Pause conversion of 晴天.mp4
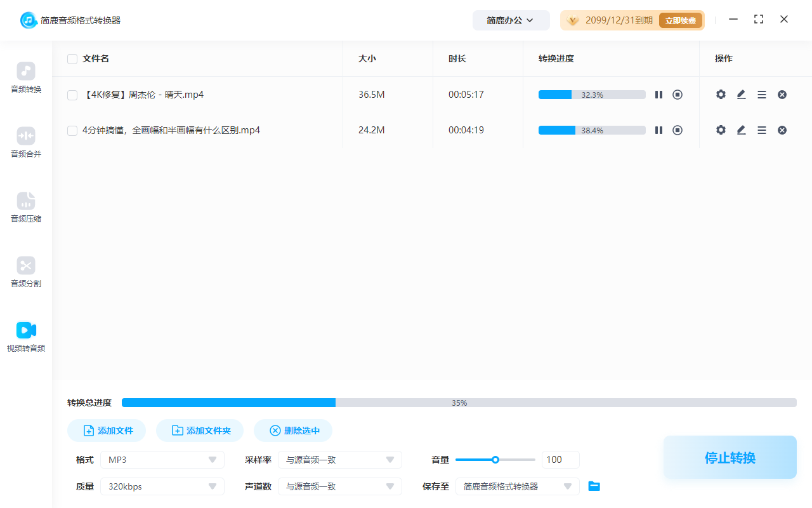812x508 pixels. [x=658, y=94]
